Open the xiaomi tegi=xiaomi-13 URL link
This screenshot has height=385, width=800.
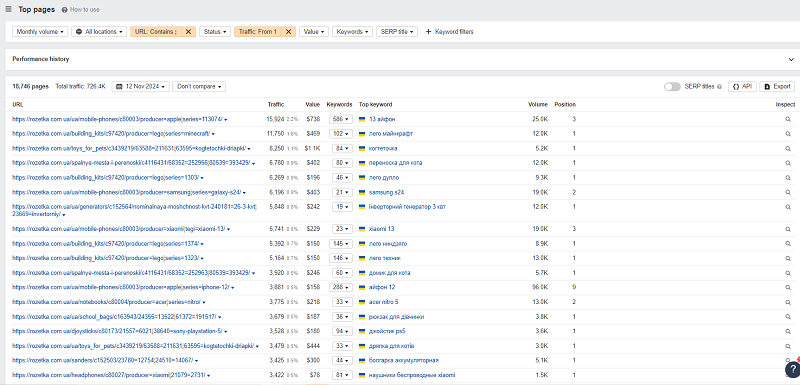118,229
